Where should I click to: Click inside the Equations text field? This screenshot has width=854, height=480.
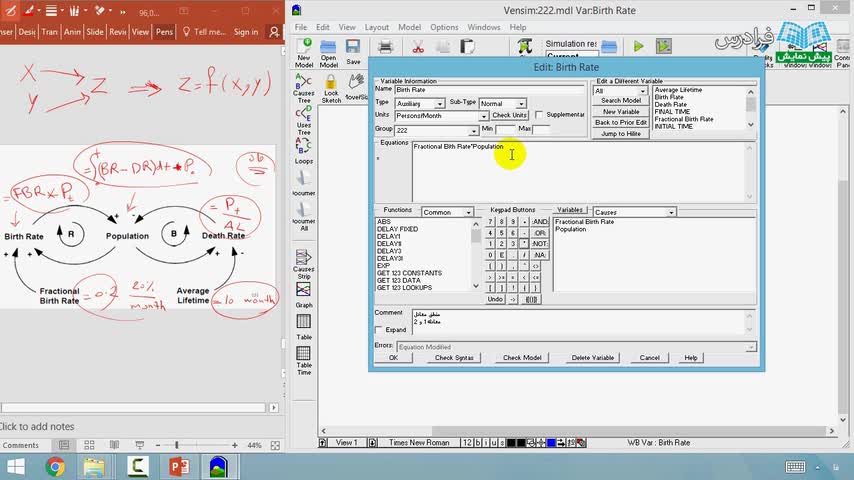coord(578,172)
